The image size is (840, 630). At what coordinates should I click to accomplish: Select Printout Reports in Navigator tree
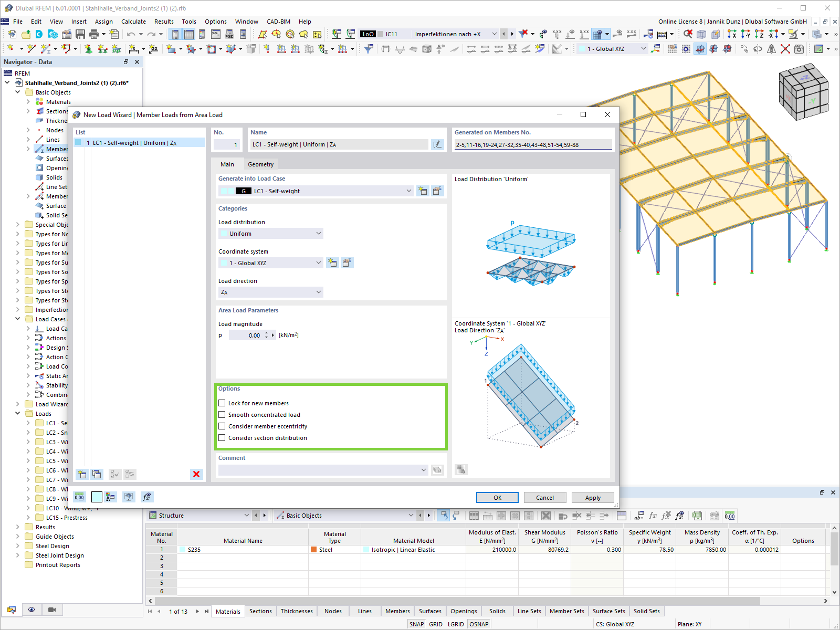[x=58, y=565]
